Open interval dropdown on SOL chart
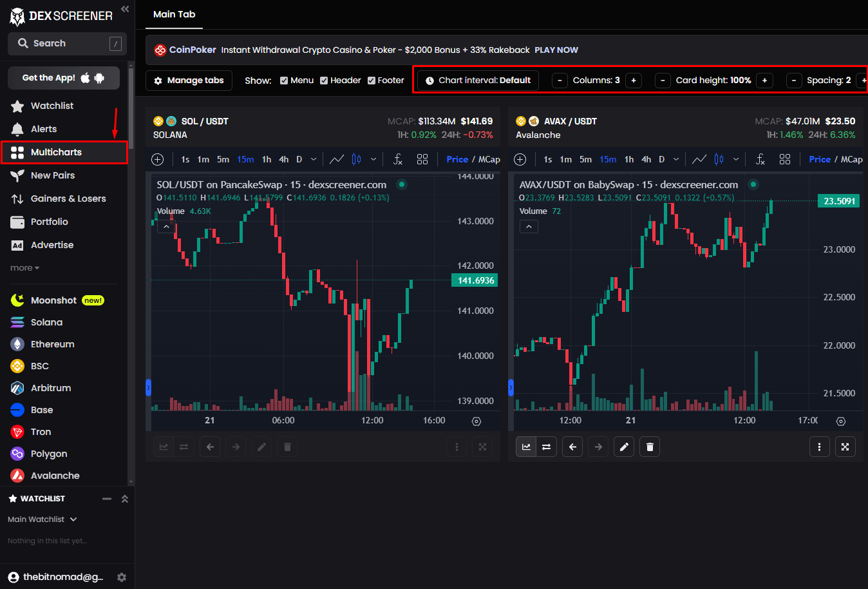Screen dimensions: 868x589 click(x=314, y=159)
